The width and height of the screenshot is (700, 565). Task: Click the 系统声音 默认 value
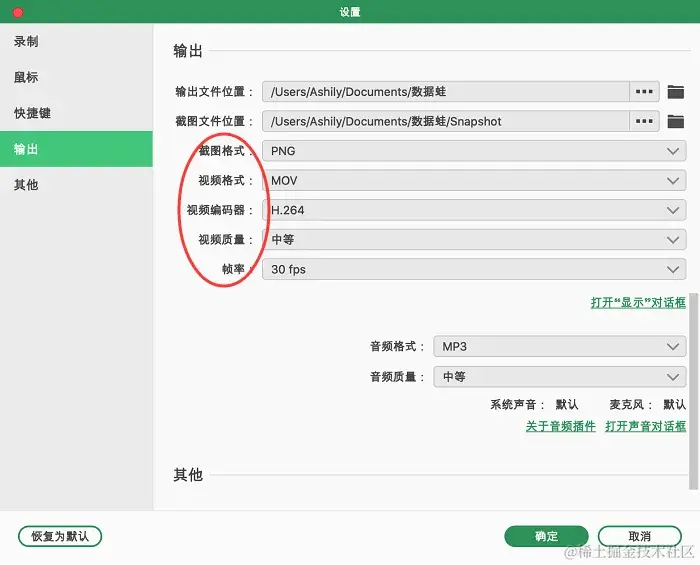pos(567,405)
